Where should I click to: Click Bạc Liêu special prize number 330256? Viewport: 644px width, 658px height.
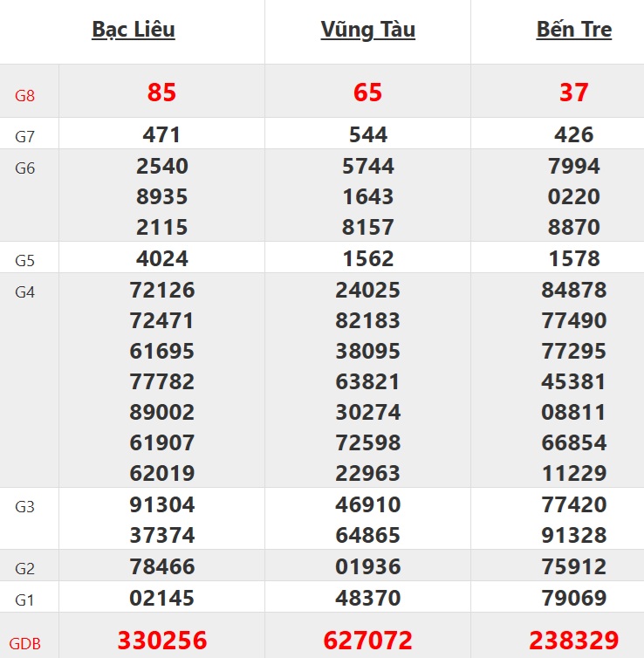coord(162,641)
